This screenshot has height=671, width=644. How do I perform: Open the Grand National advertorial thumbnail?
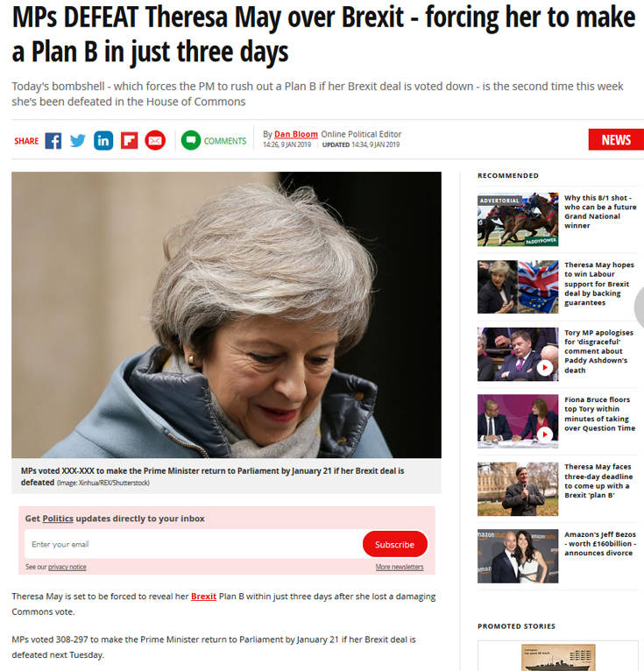(518, 220)
